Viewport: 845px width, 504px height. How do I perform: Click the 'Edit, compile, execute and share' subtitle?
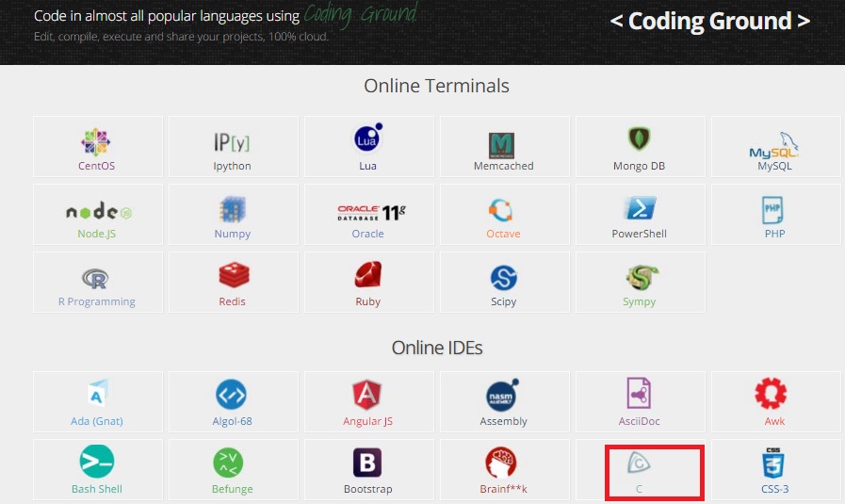coord(181,37)
